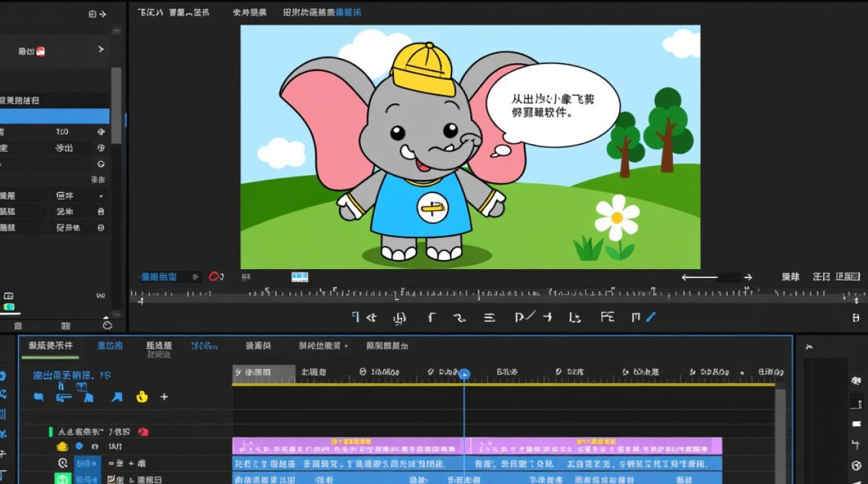The height and width of the screenshot is (484, 868).
Task: Click the last of three buttons right of zoom slider
Action: coord(847,277)
